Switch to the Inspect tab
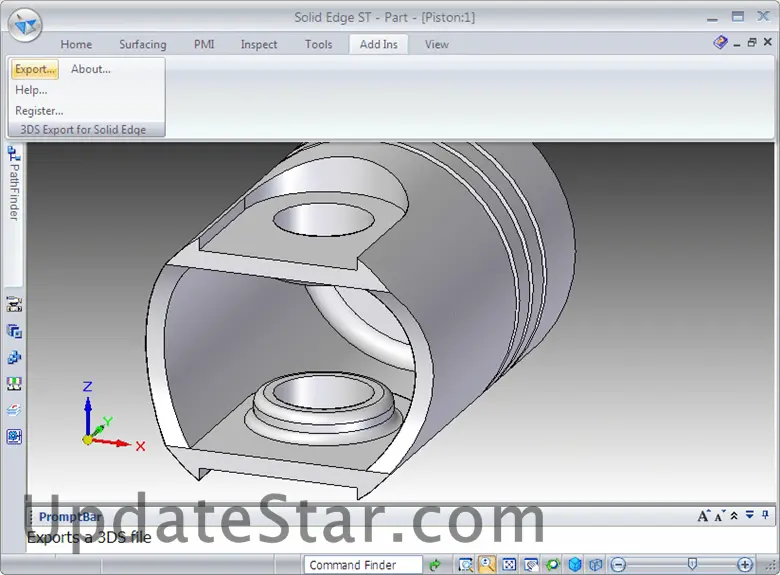 tap(259, 44)
